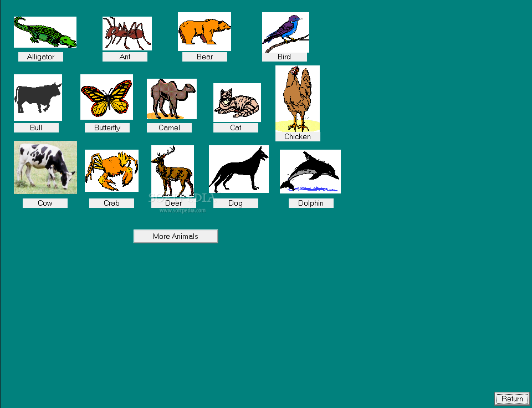The height and width of the screenshot is (408, 532).
Task: Select the grazing cow photo
Action: 45,167
